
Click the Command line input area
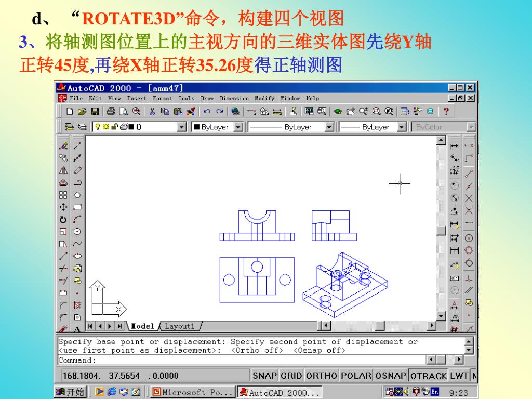tap(242, 361)
